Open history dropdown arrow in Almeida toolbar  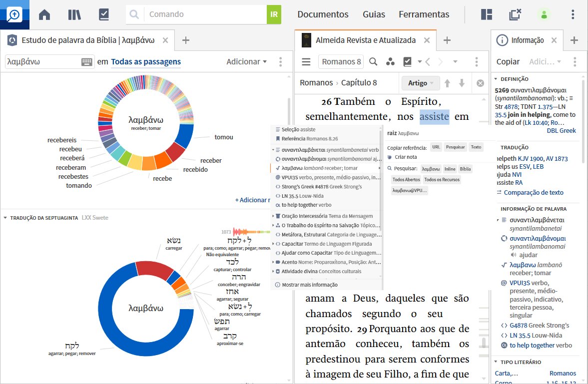(455, 61)
